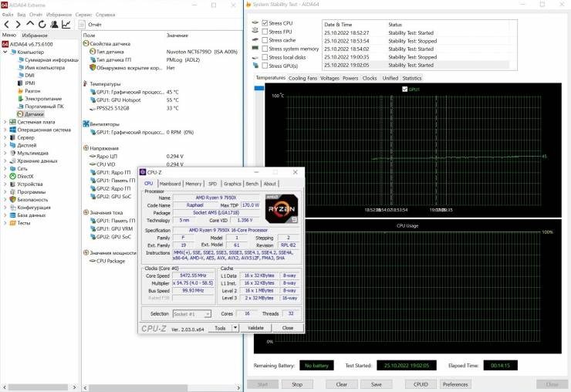571x392 pixels.
Task: Click the user profile icon in AIDA64 toolbar
Action: (x=54, y=25)
